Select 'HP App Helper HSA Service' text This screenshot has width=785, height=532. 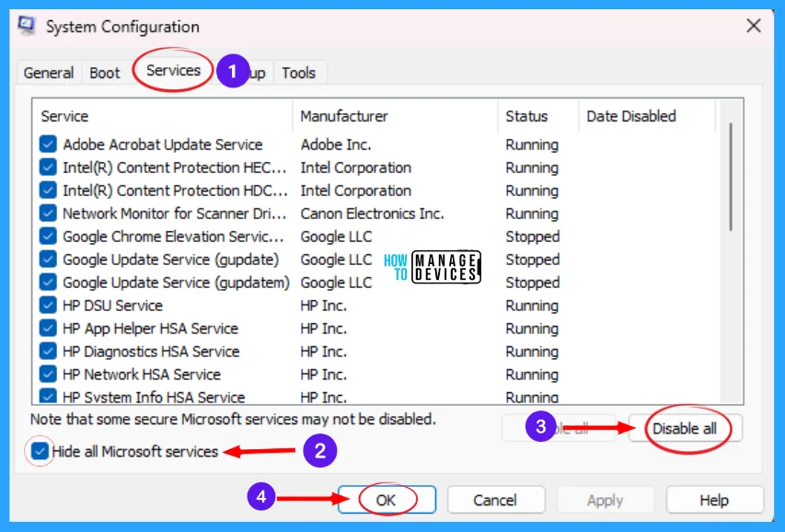(x=151, y=329)
